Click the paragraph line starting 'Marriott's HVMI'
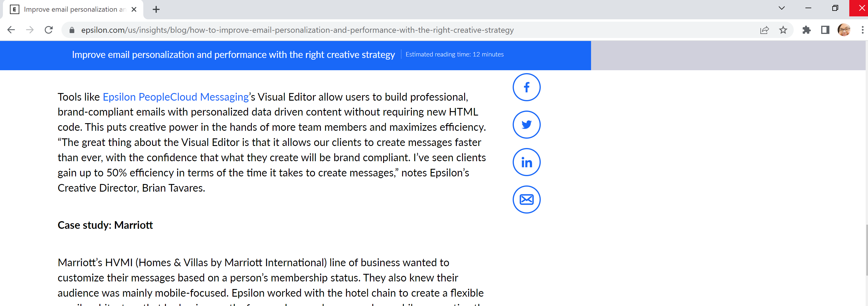The image size is (868, 306). pyautogui.click(x=253, y=262)
